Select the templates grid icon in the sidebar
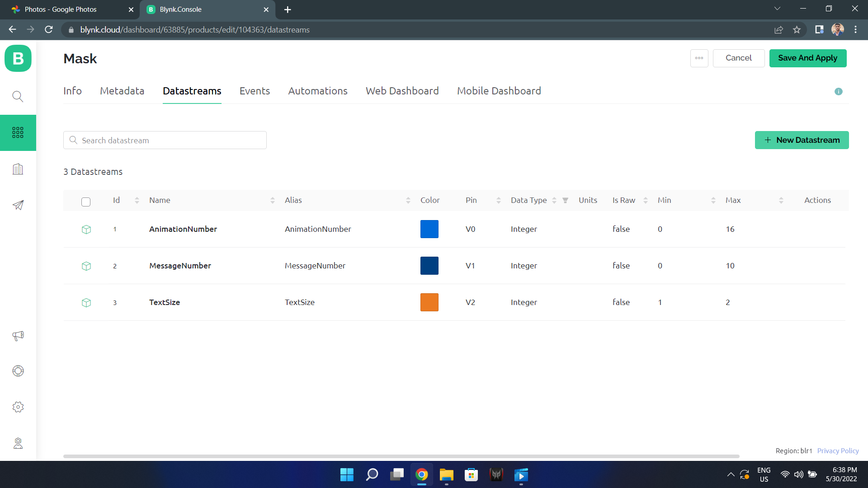This screenshot has height=488, width=868. [x=18, y=132]
